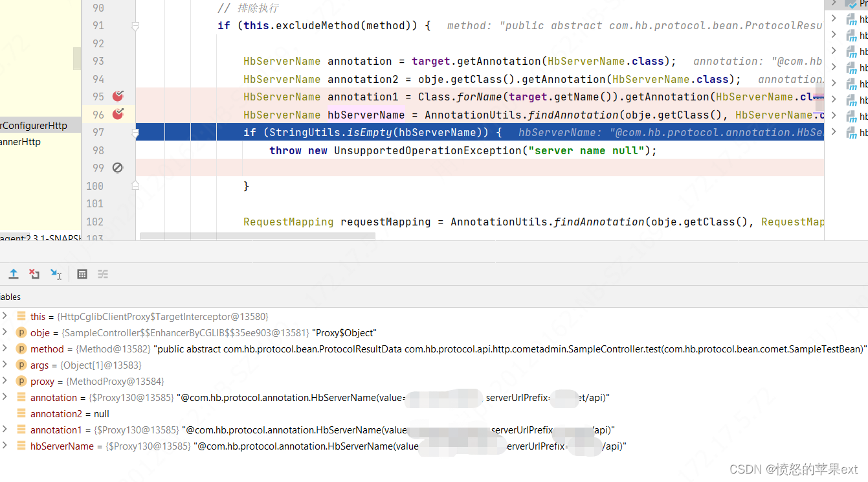
Task: Click the field icon beside 'this' variable
Action: click(21, 317)
